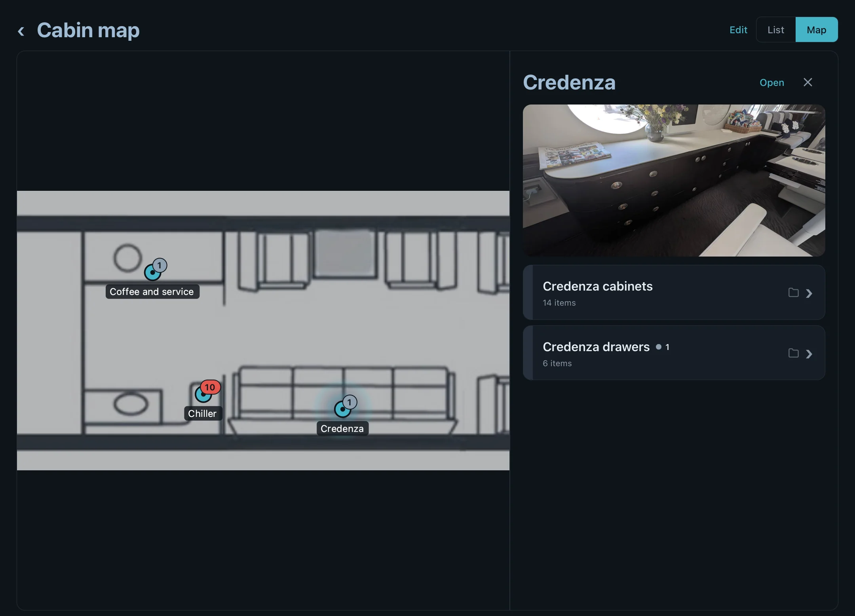The height and width of the screenshot is (616, 855).
Task: Select the Chiller map pin
Action: point(203,394)
